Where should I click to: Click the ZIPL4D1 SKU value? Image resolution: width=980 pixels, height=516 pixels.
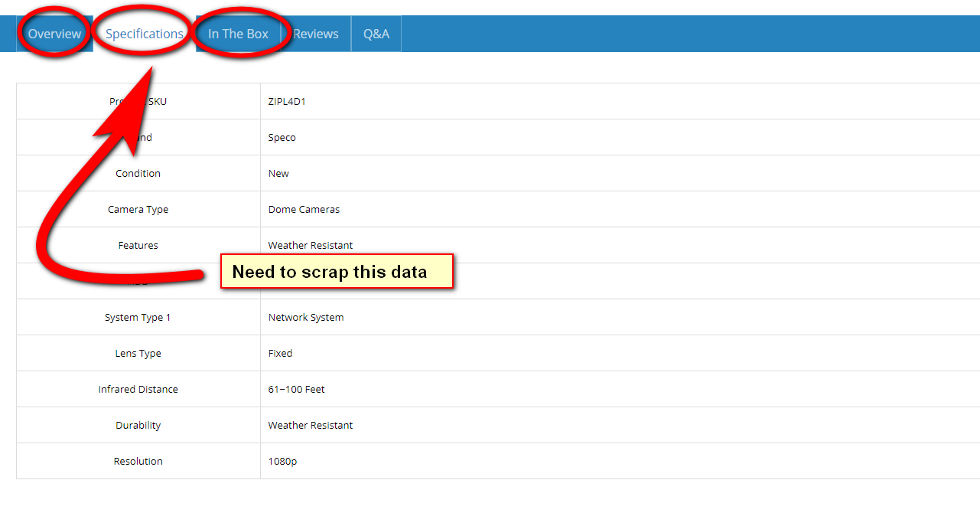[287, 101]
